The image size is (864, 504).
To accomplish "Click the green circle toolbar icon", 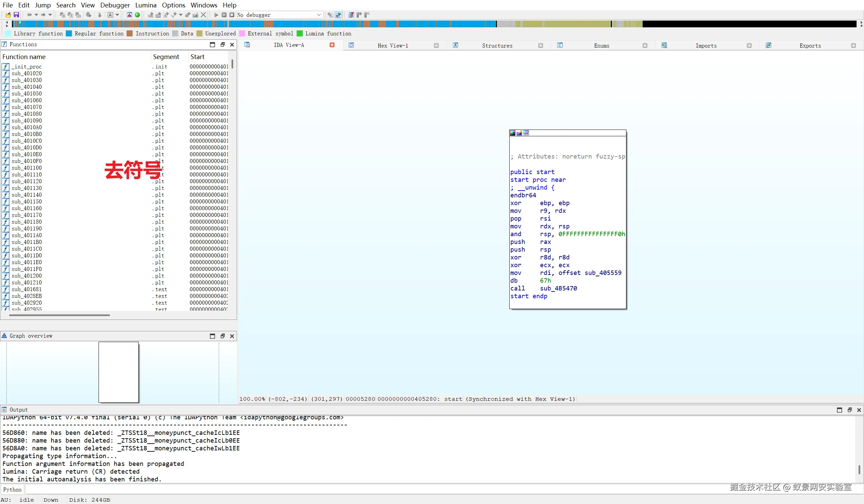I will pyautogui.click(x=137, y=15).
